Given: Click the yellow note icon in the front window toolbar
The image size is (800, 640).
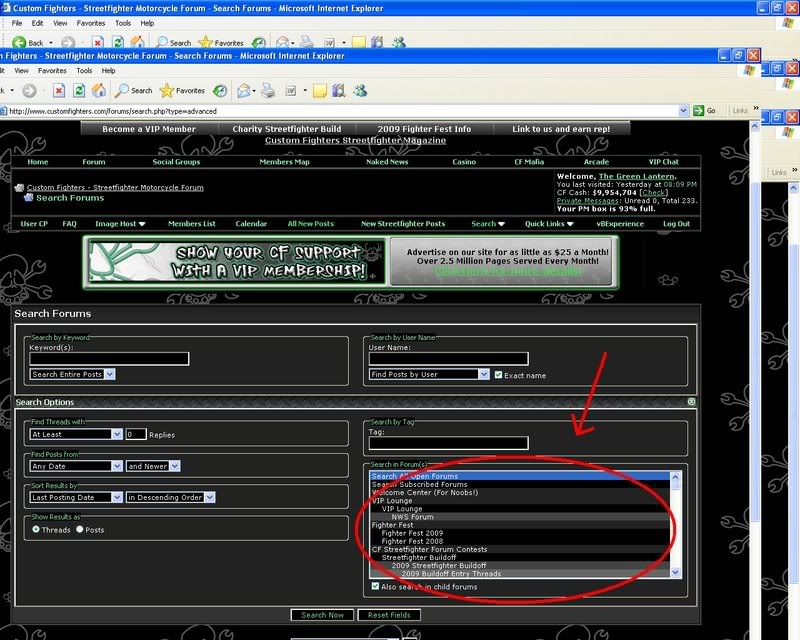Looking at the screenshot, I should point(320,91).
